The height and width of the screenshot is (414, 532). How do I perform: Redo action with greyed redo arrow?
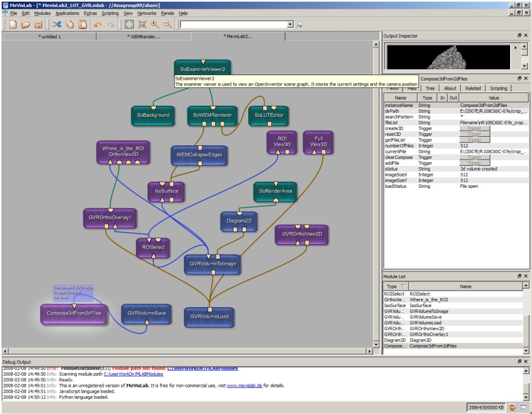point(111,24)
